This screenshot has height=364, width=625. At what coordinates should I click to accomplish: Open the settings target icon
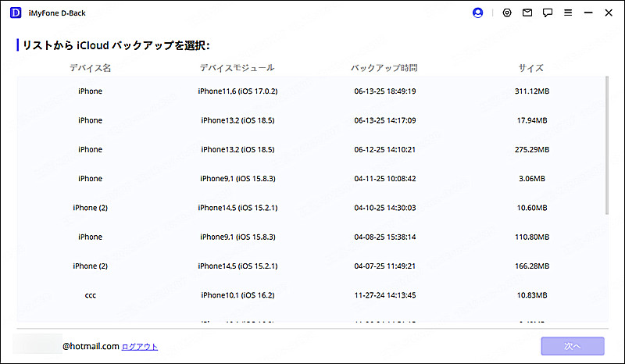pos(506,12)
